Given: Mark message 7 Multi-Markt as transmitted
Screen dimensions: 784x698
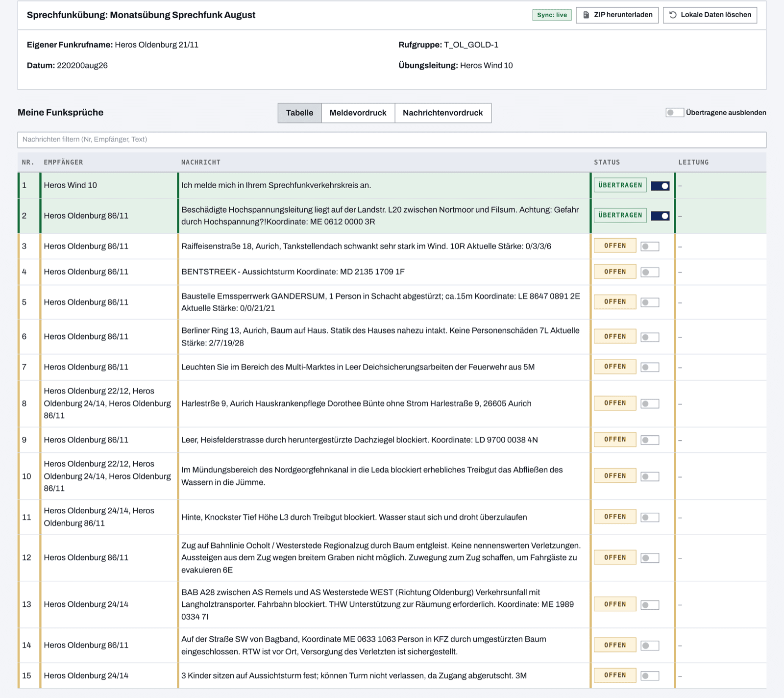Looking at the screenshot, I should pyautogui.click(x=650, y=367).
